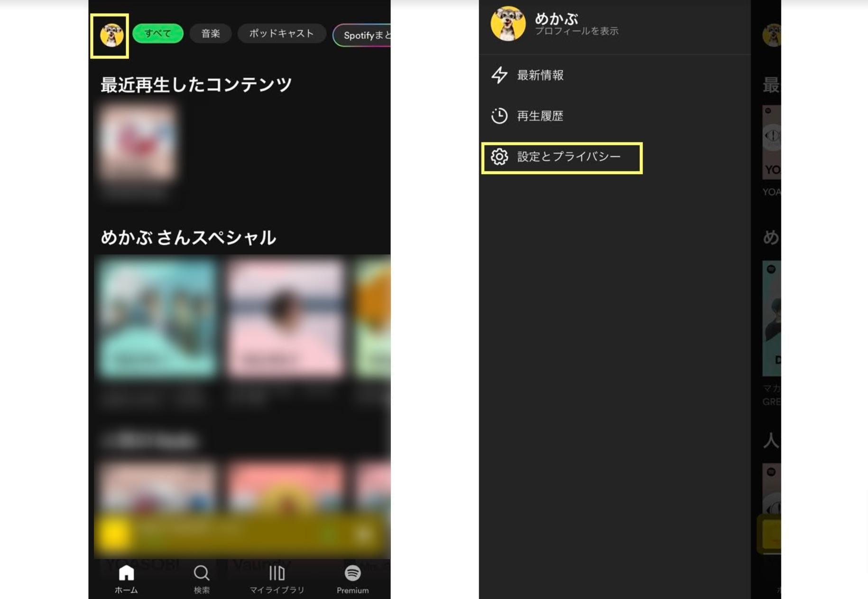Viewport: 868px width, 599px height.
Task: Open プロフィールを表示 link
Action: pyautogui.click(x=577, y=31)
